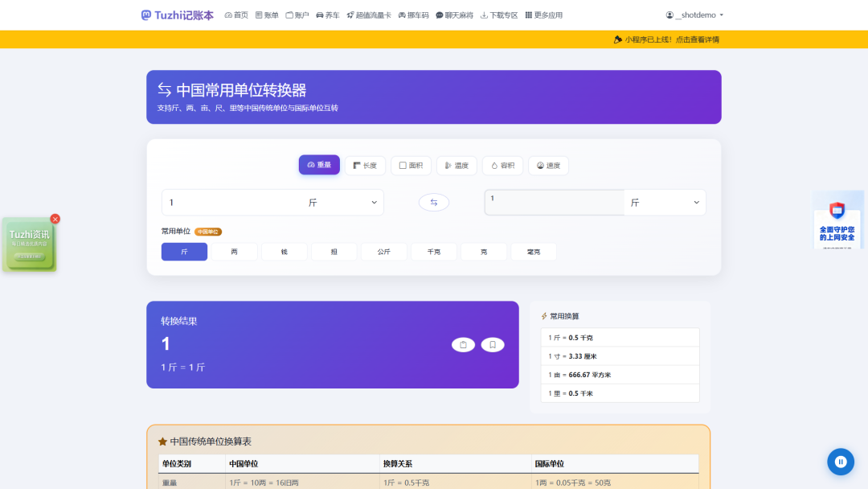Open the 全面守护您的上网安全 security banner
Viewport: 868px width, 489px height.
[x=837, y=220]
